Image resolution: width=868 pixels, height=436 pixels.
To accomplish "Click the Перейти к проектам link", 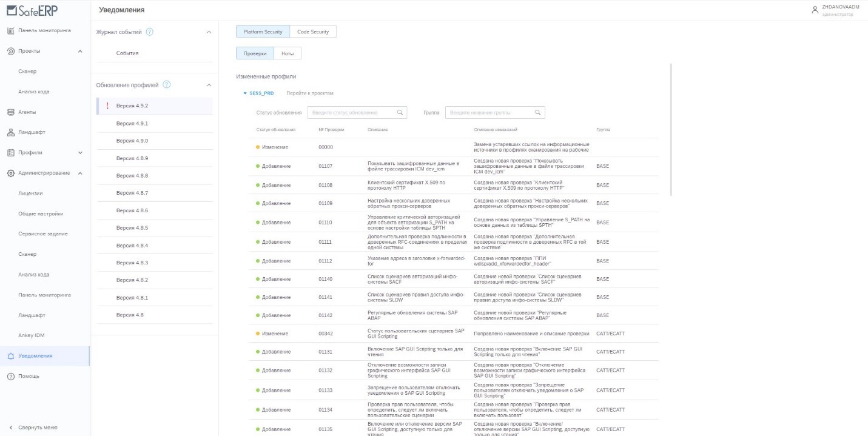I will pyautogui.click(x=310, y=93).
